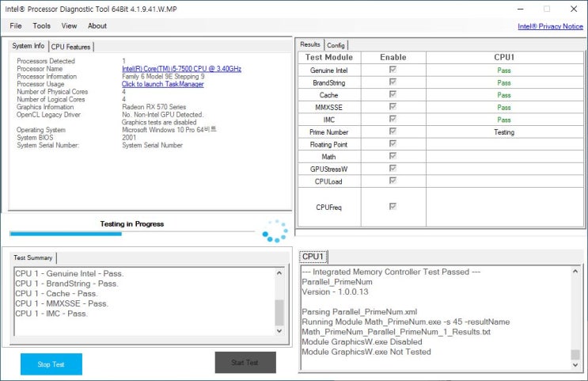Toggle the Genuine Intel test checkbox

(393, 70)
